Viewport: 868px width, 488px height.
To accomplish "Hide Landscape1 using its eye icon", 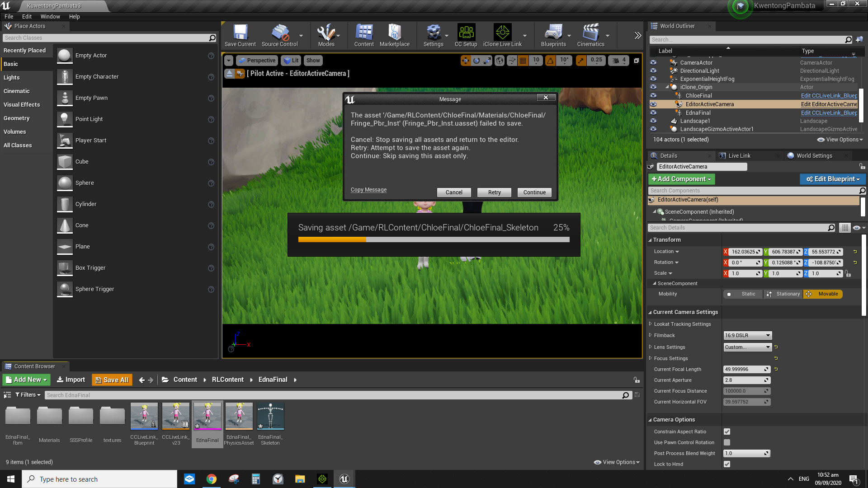I will 653,121.
